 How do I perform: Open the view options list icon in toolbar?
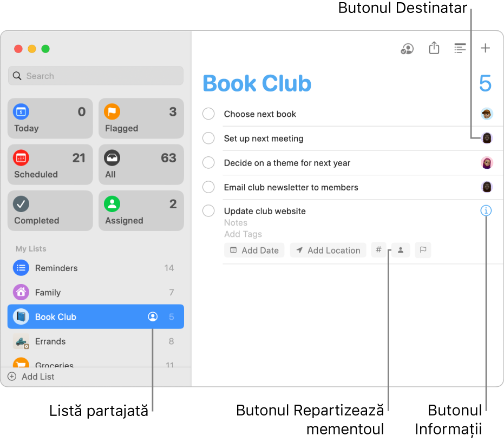(460, 49)
